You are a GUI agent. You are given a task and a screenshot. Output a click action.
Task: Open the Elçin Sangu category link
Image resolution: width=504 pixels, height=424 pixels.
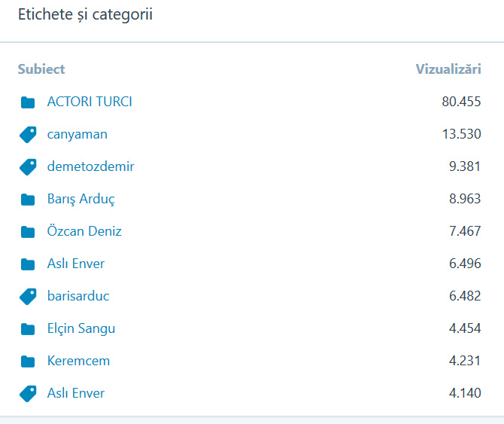[x=81, y=328]
